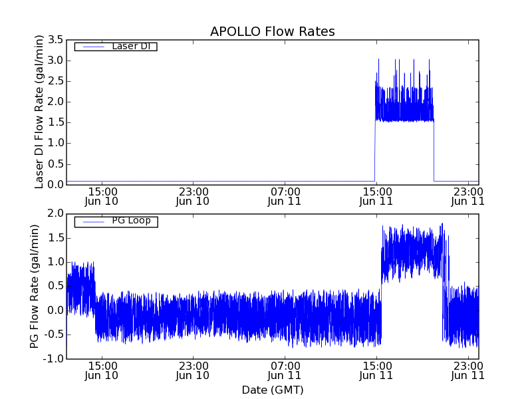This screenshot has height=399, width=532.
Task: Select the PG Loop legend label
Action: [131, 221]
